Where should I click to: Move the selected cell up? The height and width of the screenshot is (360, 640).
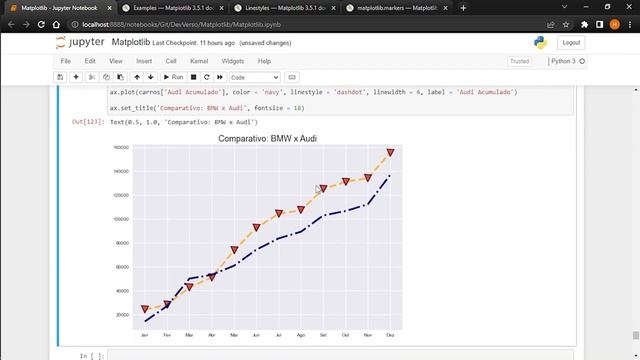(137, 77)
